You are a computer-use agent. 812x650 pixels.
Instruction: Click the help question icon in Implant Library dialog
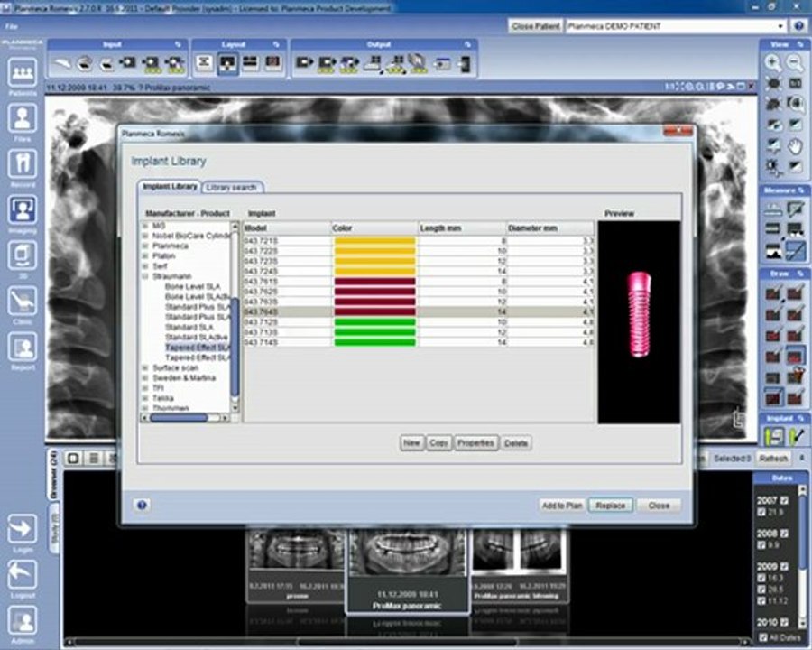coord(142,505)
